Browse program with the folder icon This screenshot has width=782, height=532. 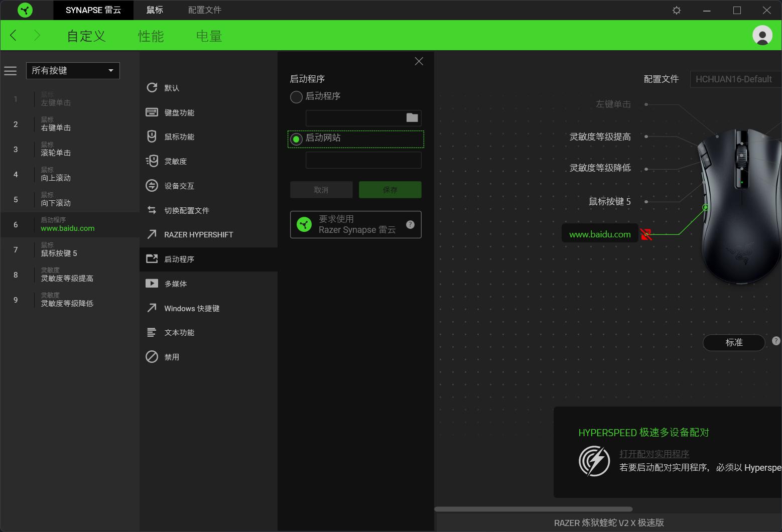tap(412, 117)
